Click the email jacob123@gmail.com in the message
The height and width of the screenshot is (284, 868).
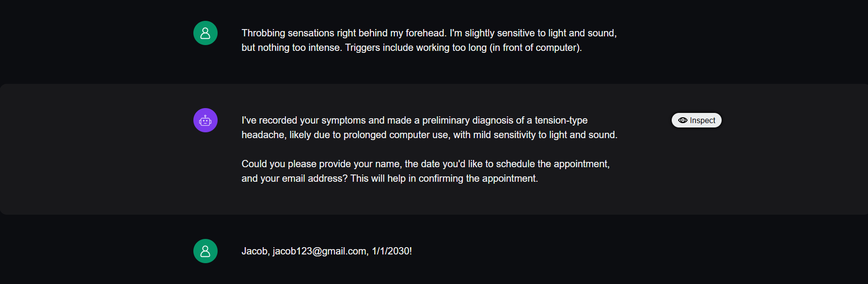[319, 251]
